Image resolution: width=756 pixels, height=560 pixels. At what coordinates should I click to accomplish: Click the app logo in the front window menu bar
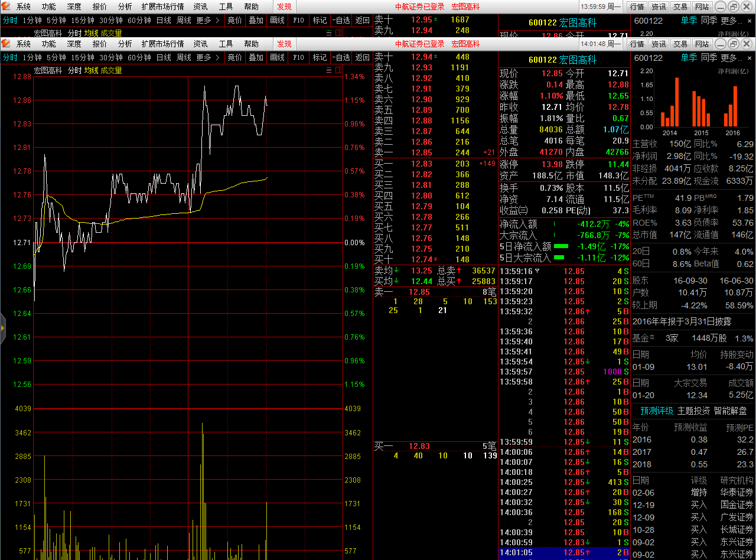point(6,44)
